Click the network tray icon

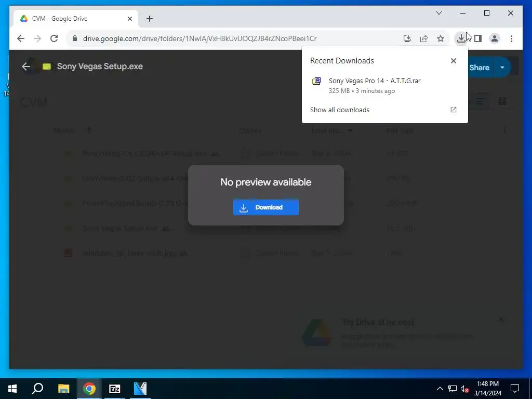[453, 389]
